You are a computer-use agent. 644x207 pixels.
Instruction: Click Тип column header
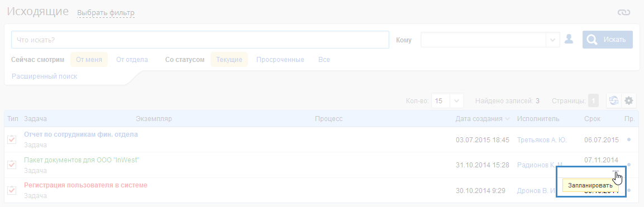13,119
